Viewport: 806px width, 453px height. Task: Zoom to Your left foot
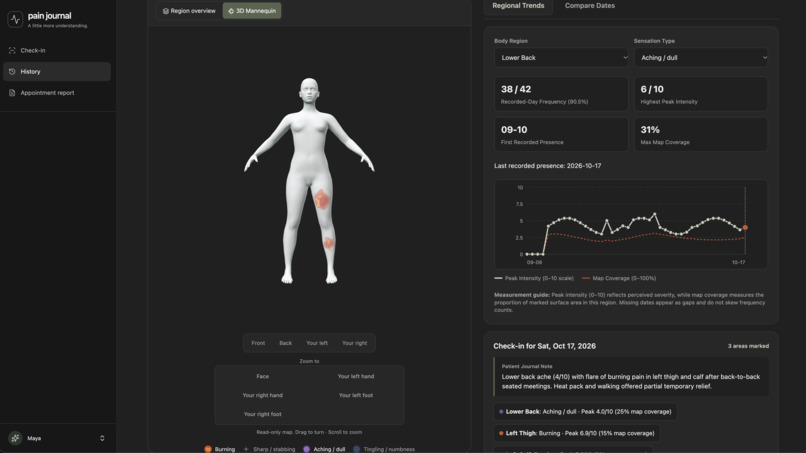(356, 395)
